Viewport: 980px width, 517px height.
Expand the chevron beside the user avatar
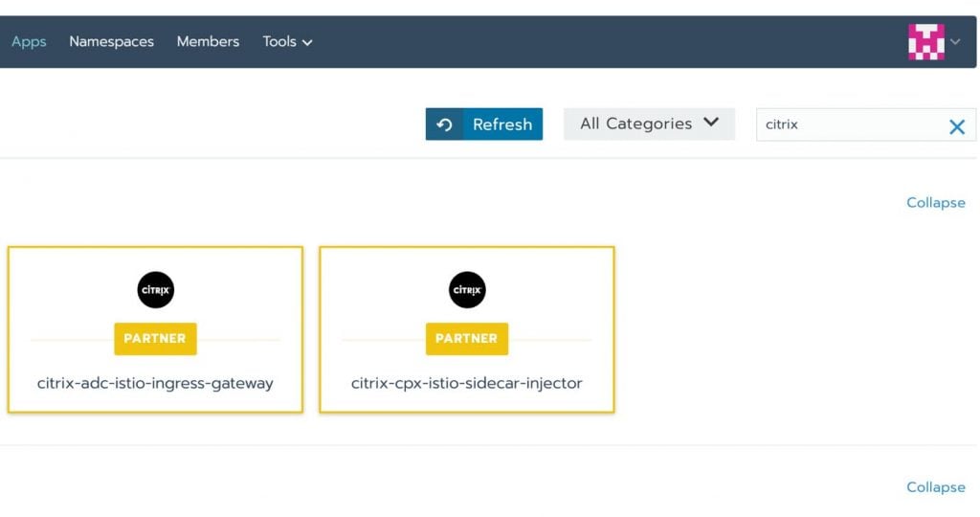click(x=955, y=42)
